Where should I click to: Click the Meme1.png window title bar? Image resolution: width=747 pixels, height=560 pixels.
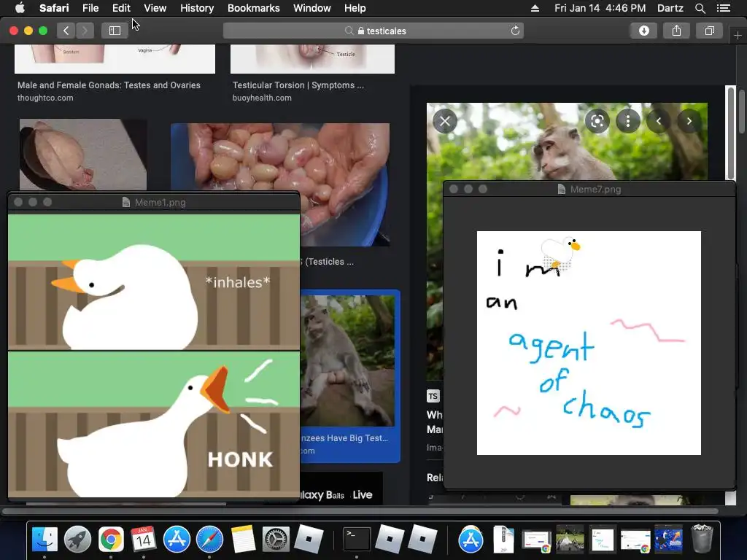(x=154, y=203)
